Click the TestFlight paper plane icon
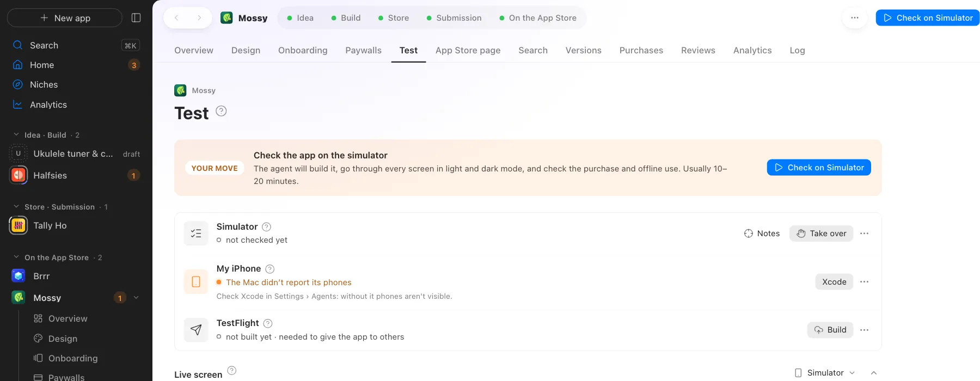This screenshot has height=381, width=980. [x=196, y=330]
